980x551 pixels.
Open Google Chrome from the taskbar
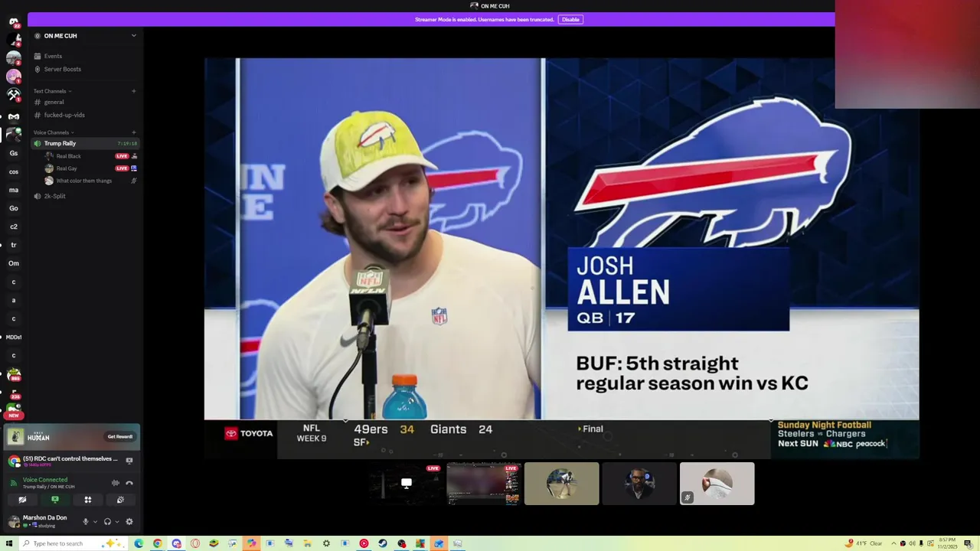157,543
